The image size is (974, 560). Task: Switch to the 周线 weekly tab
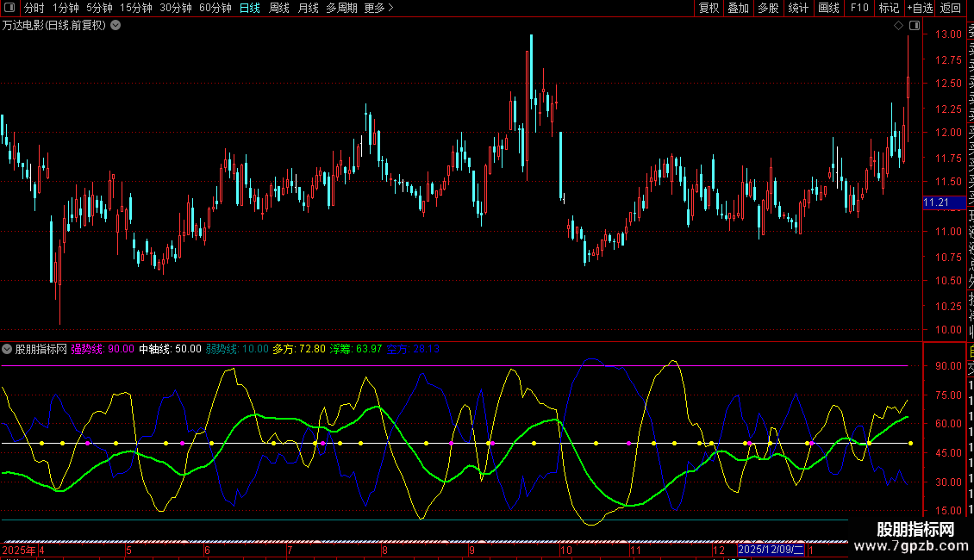pyautogui.click(x=279, y=8)
